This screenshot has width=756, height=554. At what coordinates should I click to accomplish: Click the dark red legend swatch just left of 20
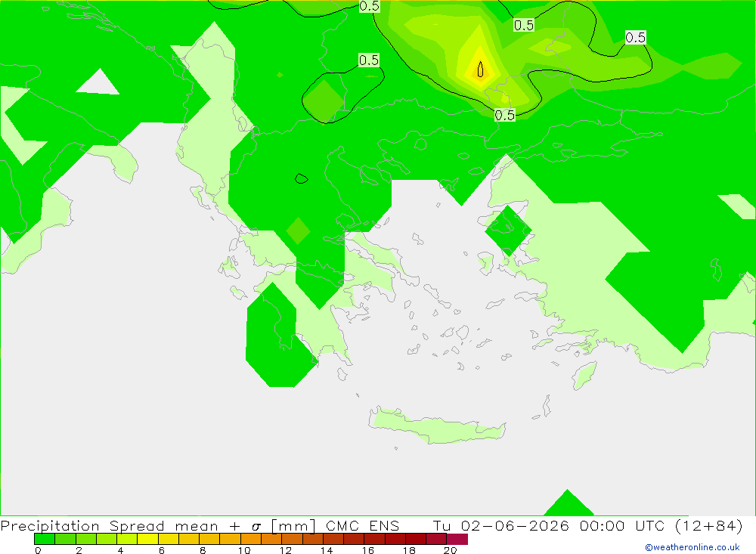(437, 539)
